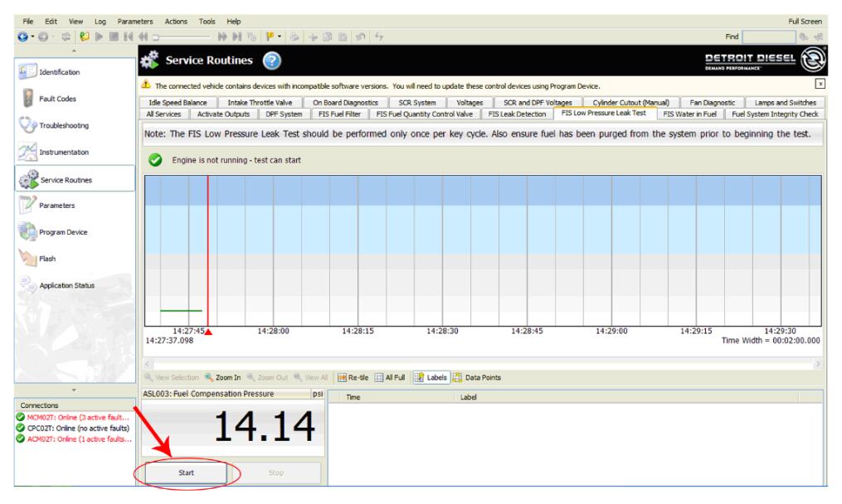
Task: Open the File menu
Action: (28, 22)
